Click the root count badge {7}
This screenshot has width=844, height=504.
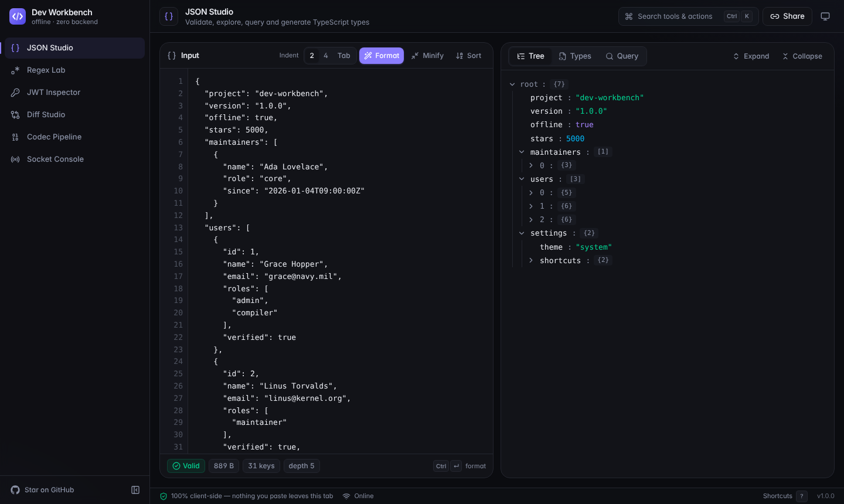click(x=560, y=84)
